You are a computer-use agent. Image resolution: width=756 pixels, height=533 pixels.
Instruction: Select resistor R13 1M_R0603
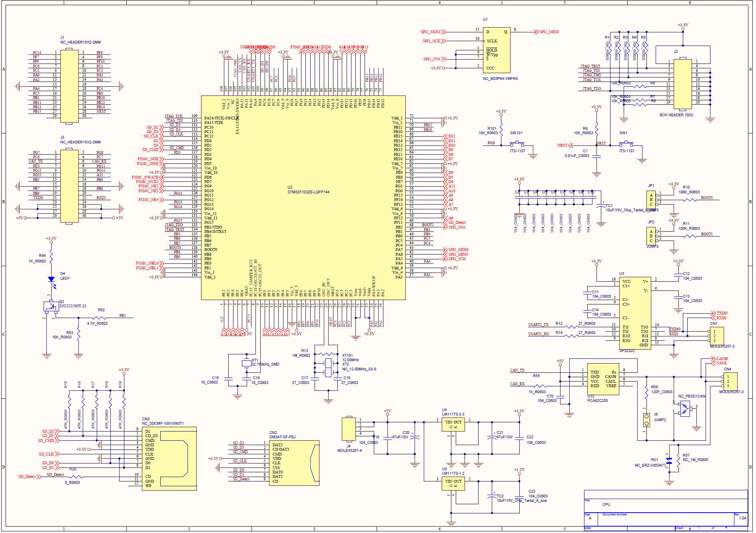[327, 354]
